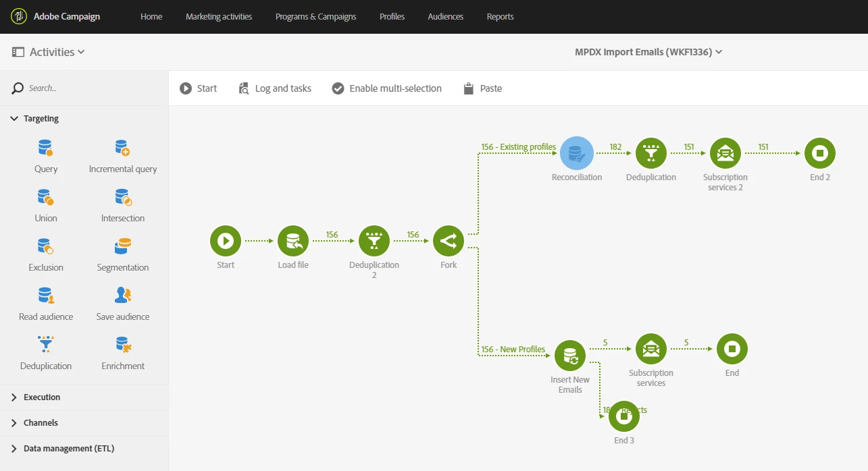Image resolution: width=868 pixels, height=471 pixels.
Task: Select the Segmentation activity icon
Action: click(x=123, y=246)
